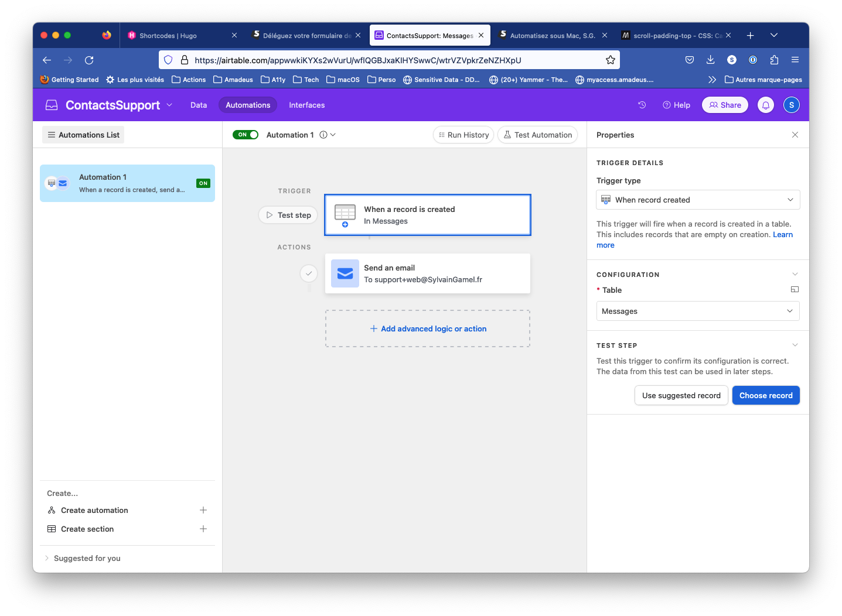The width and height of the screenshot is (842, 616).
Task: Open the Trigger type dropdown
Action: click(x=697, y=200)
